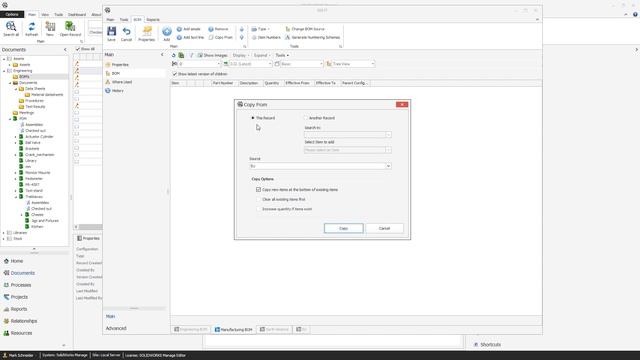Click Cancel in Copy From dialog
The height and width of the screenshot is (360, 640).
tap(384, 228)
